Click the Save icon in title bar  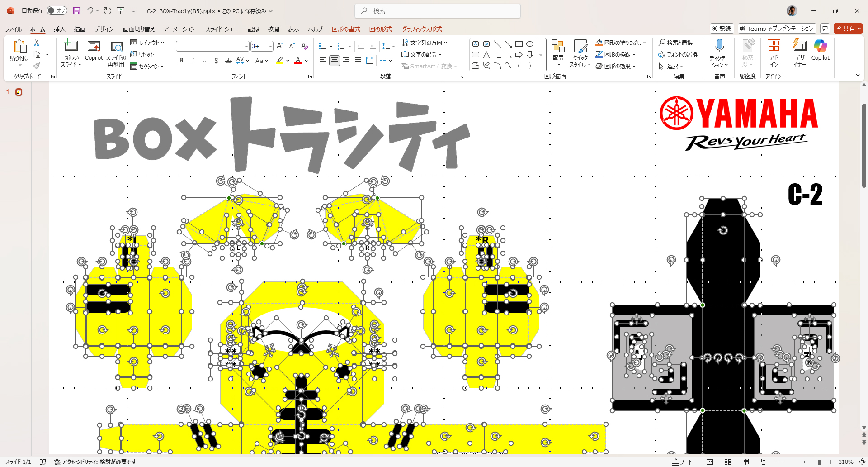(x=77, y=11)
